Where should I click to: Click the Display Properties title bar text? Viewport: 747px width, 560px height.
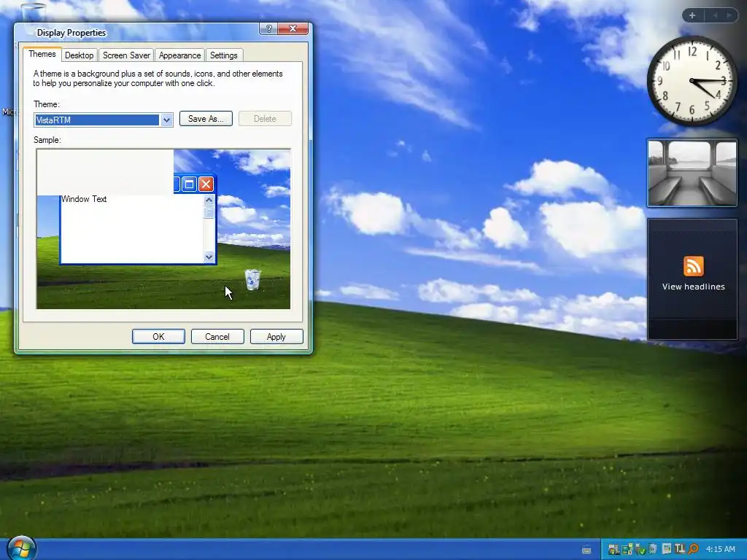[71, 32]
